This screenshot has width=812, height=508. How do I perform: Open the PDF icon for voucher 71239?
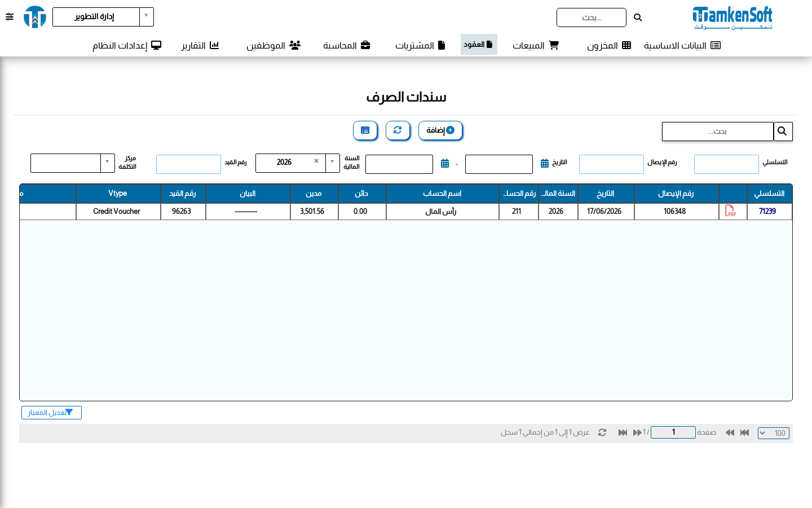tap(731, 211)
